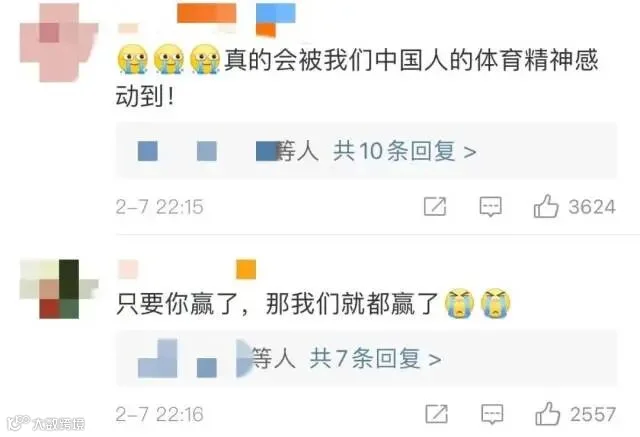Tap the blue badge beside first username
This screenshot has width=640, height=437.
[x=276, y=13]
